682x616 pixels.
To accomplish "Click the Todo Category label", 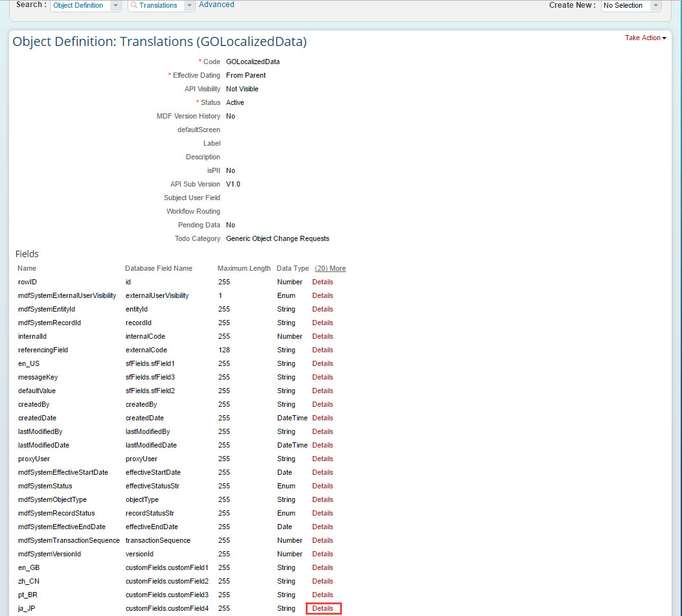I will tap(198, 238).
